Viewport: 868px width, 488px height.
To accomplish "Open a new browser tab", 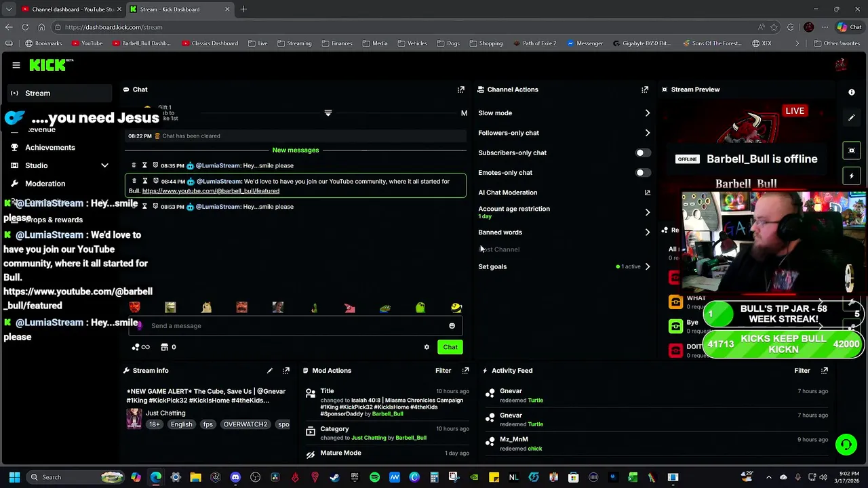I will pos(243,9).
